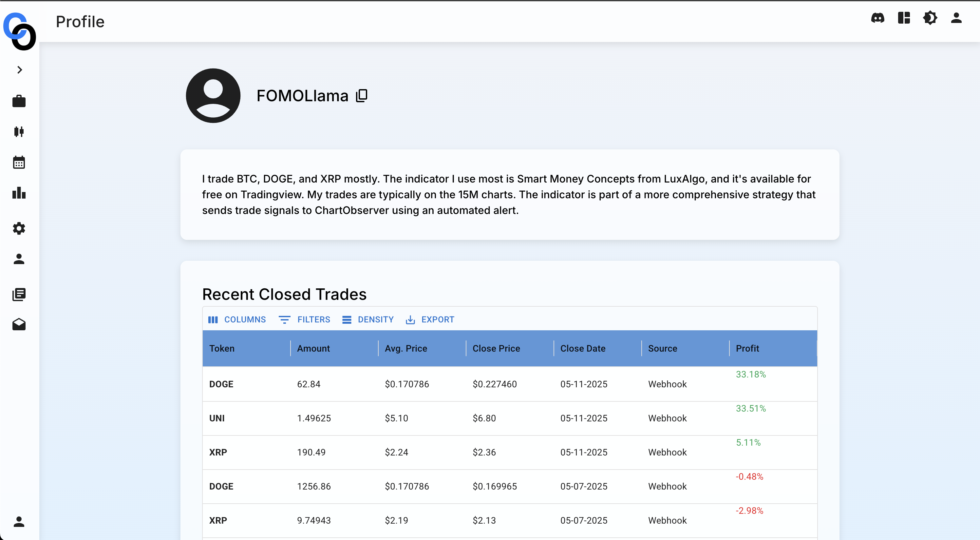Click the 33.51% profit value

[x=751, y=409]
